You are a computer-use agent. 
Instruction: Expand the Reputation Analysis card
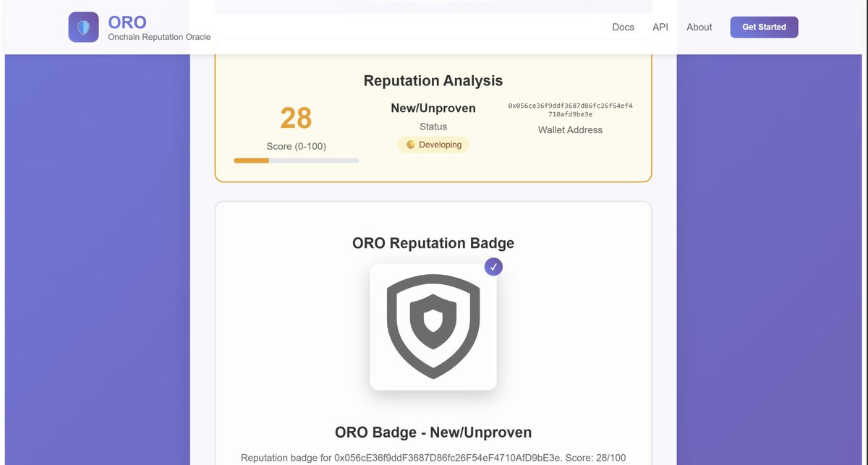pyautogui.click(x=433, y=80)
